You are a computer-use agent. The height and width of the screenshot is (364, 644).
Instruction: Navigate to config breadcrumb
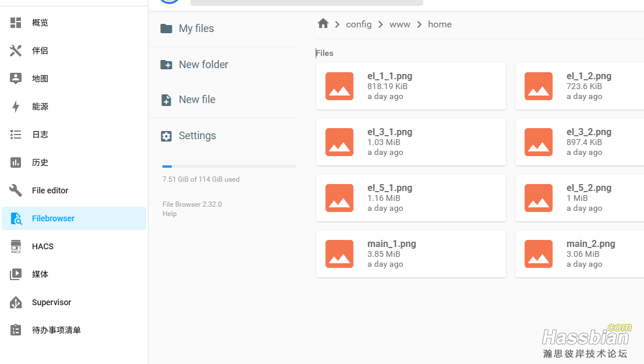[x=359, y=24]
